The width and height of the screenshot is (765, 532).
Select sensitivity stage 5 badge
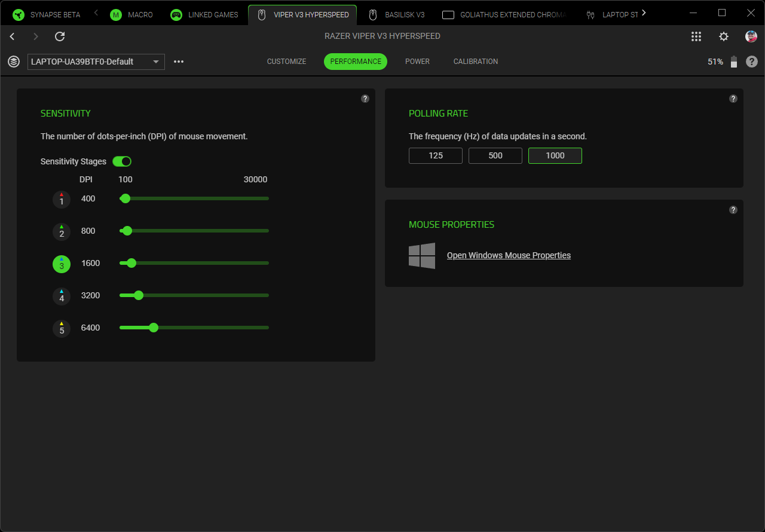tap(62, 329)
